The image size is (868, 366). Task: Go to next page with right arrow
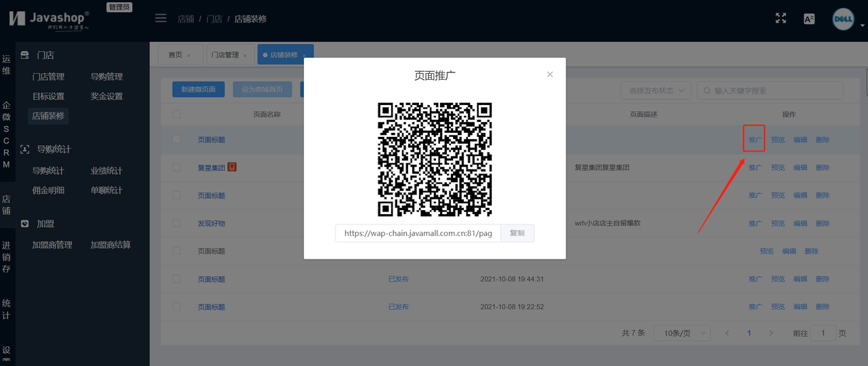click(x=771, y=333)
